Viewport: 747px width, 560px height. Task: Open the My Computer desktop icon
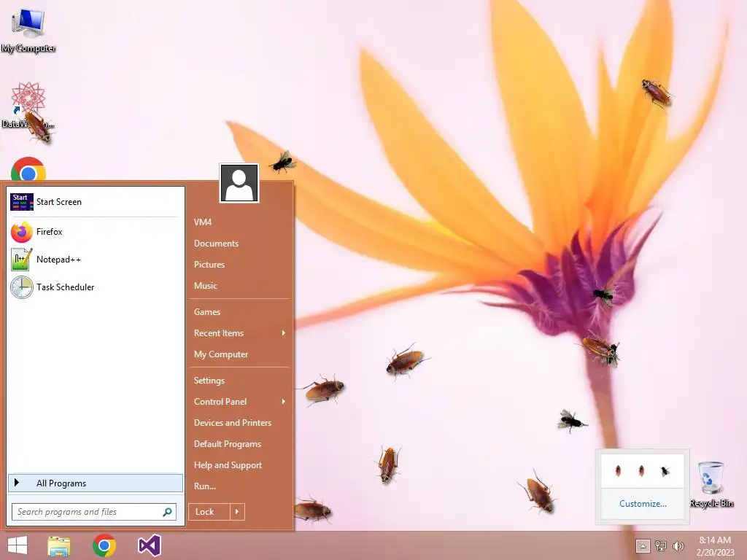pos(28,29)
